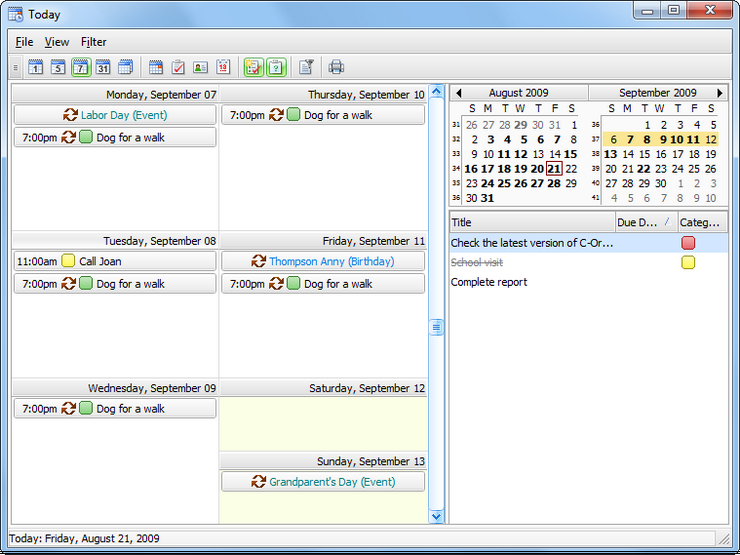Screen dimensions: 740x555
Task: Click the year view calendar icon
Action: point(126,67)
